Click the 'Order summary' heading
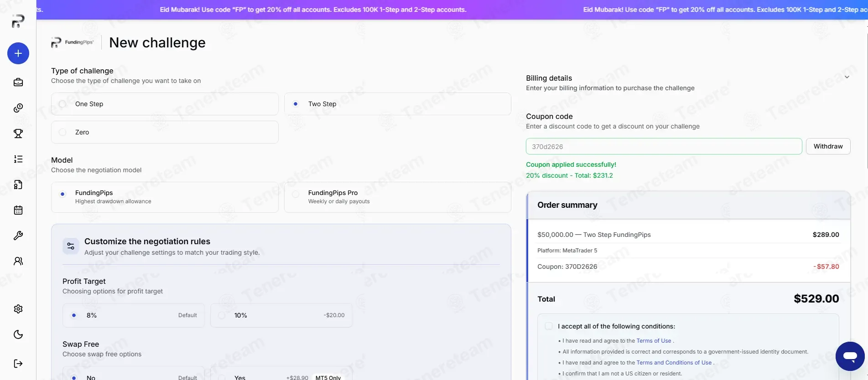This screenshot has width=868, height=380. (567, 205)
